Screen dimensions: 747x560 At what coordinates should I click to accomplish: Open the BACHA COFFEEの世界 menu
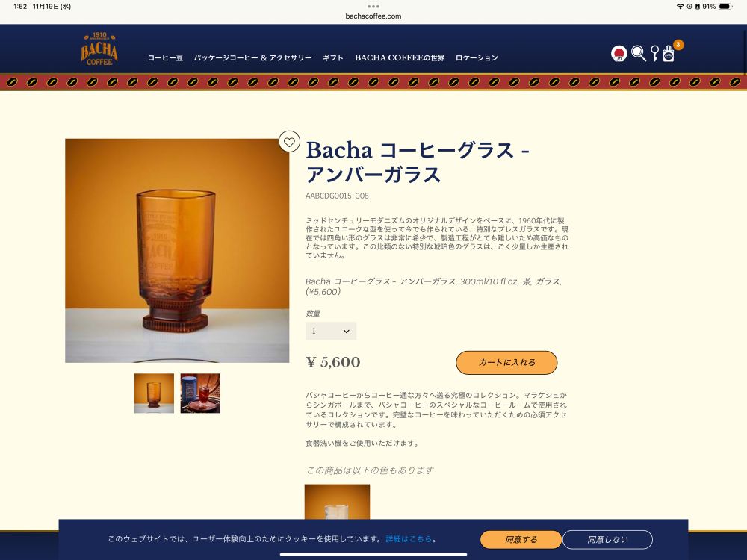[x=400, y=57]
